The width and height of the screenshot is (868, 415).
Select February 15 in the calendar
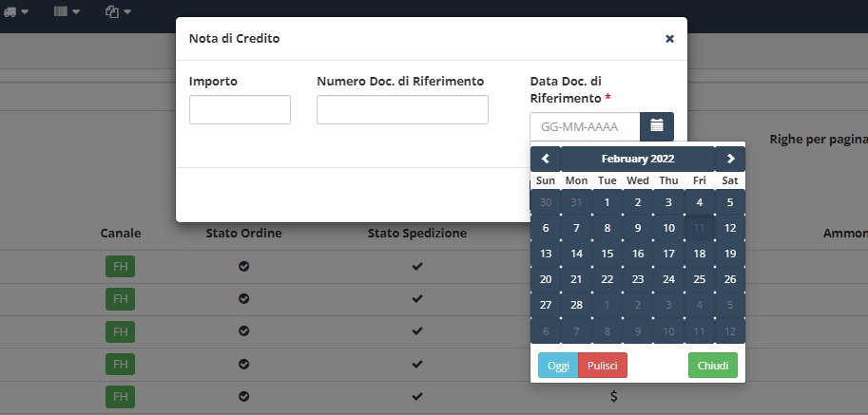coord(608,254)
